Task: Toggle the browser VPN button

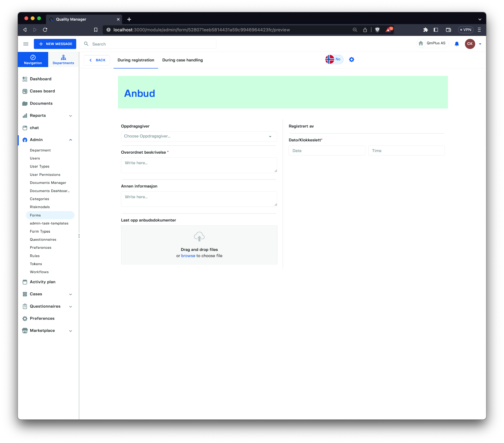Action: (466, 30)
